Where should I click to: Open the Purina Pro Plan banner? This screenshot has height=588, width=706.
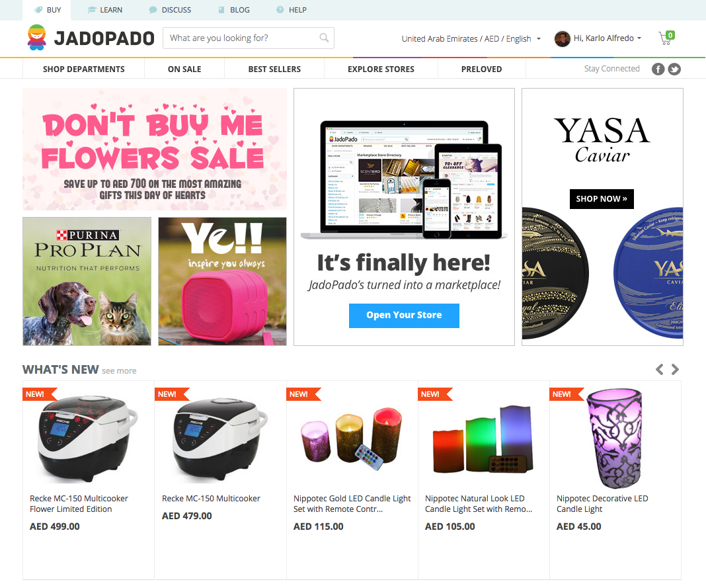[x=87, y=281]
